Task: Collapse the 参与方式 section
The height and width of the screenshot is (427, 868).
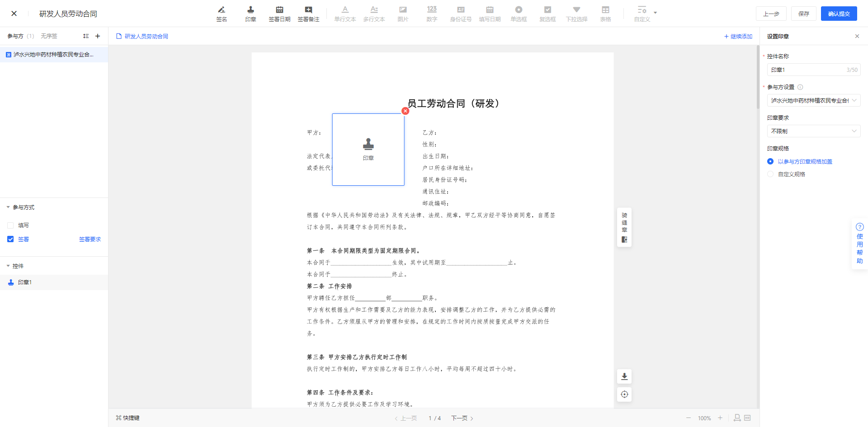Action: tap(8, 207)
